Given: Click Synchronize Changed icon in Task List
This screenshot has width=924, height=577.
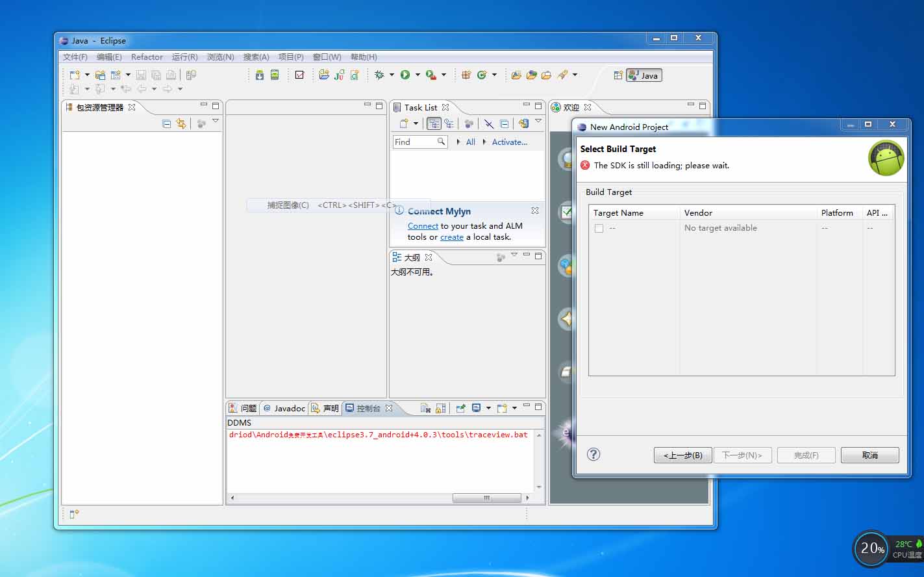Looking at the screenshot, I should click(523, 123).
